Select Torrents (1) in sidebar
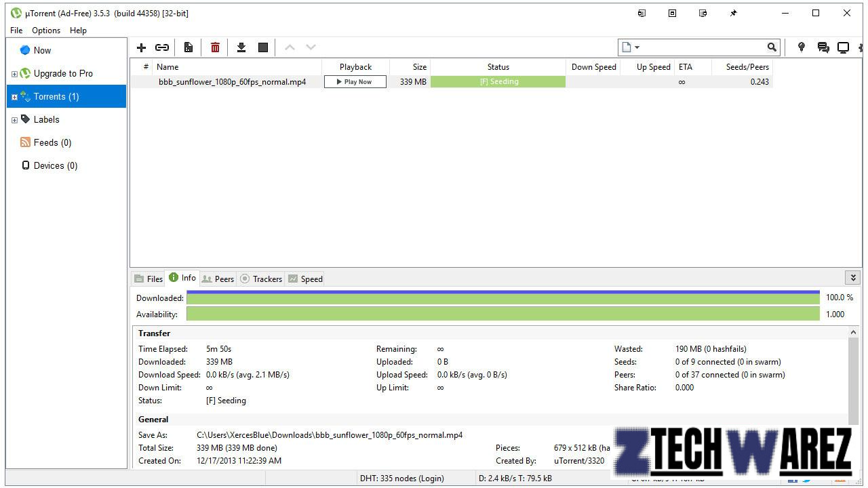Viewport: 868px width, 488px height. click(66, 96)
